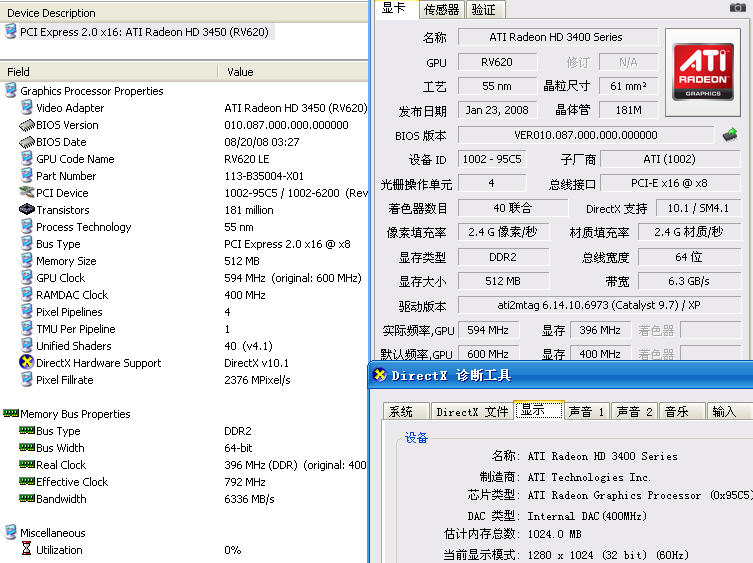Viewport: 753px width, 563px height.
Task: Click the memory type field DDR2
Action: pyautogui.click(x=503, y=257)
